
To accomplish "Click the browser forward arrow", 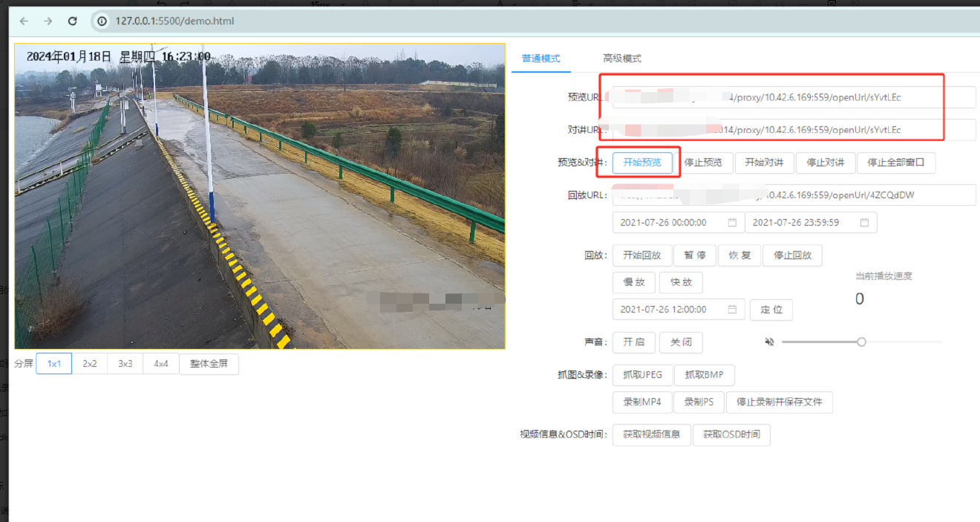I will pyautogui.click(x=48, y=21).
